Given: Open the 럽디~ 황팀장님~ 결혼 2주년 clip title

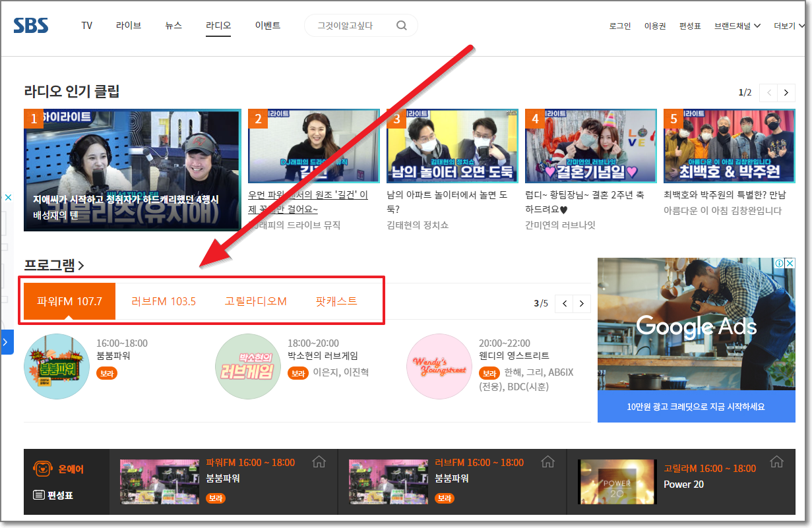Looking at the screenshot, I should tap(584, 202).
